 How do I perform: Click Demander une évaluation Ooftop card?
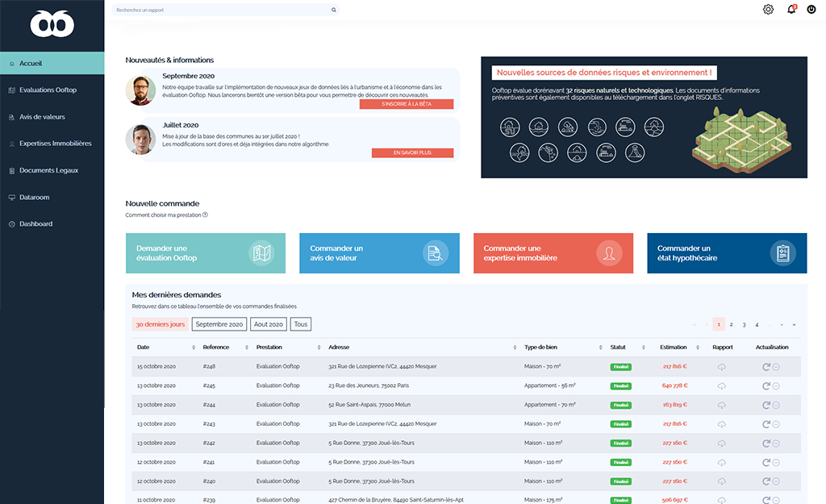[x=206, y=253]
